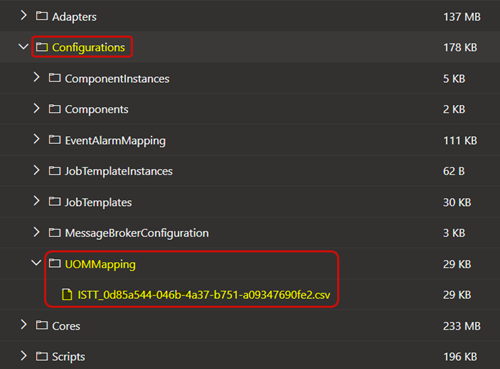Image resolution: width=500 pixels, height=369 pixels.
Task: Click the Scripts folder icon
Action: tap(42, 356)
